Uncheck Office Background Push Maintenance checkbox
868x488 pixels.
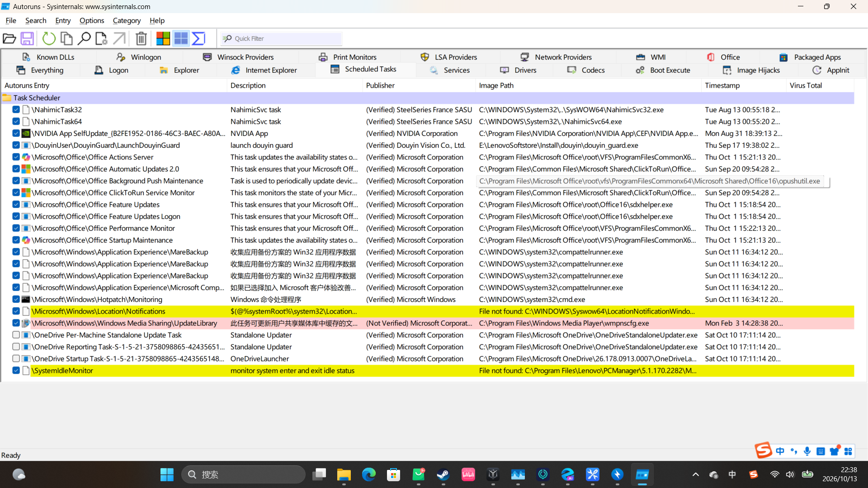coord(16,181)
